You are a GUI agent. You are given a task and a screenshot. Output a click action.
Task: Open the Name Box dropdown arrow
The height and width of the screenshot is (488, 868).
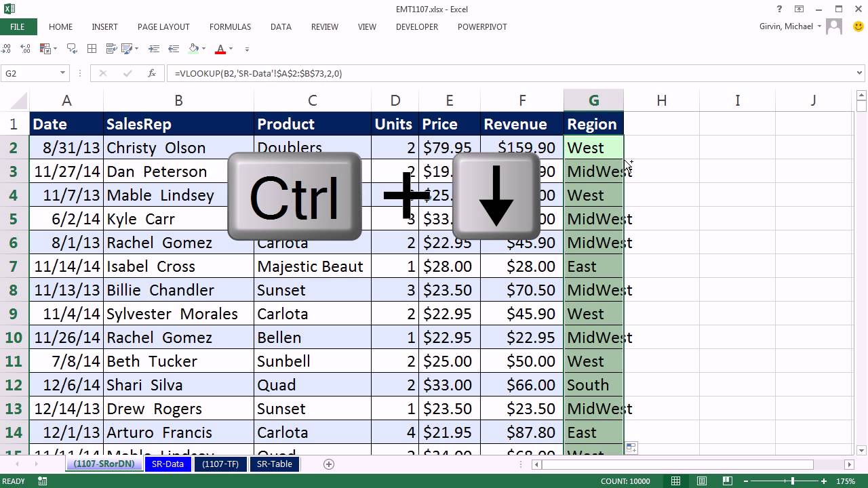pyautogui.click(x=63, y=73)
